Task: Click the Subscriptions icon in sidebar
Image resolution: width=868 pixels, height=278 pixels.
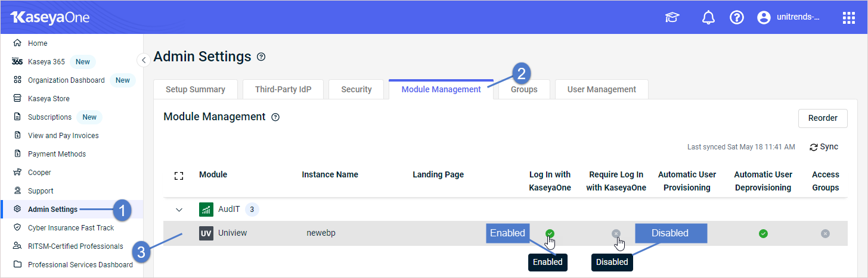Action: (x=17, y=117)
